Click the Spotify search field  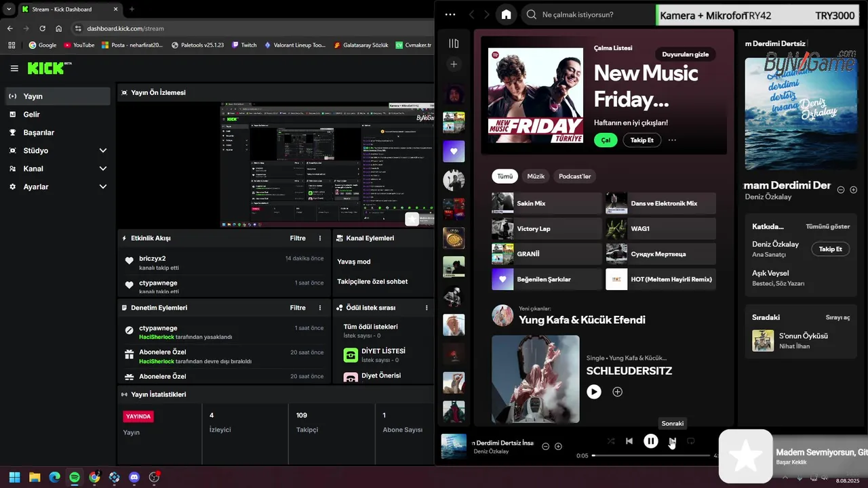[x=589, y=14]
